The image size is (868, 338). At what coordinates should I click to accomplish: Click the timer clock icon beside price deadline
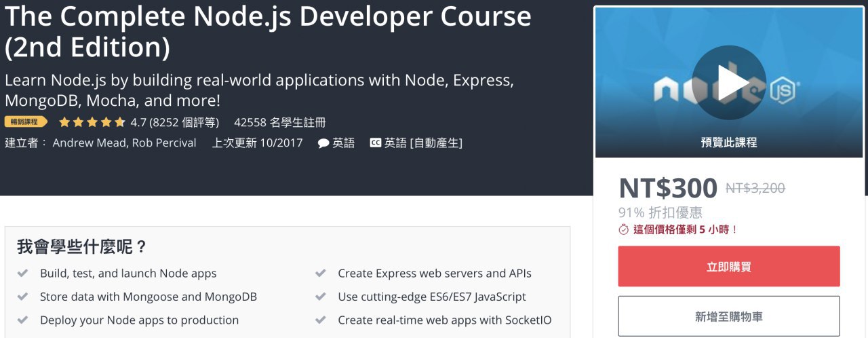pos(624,229)
